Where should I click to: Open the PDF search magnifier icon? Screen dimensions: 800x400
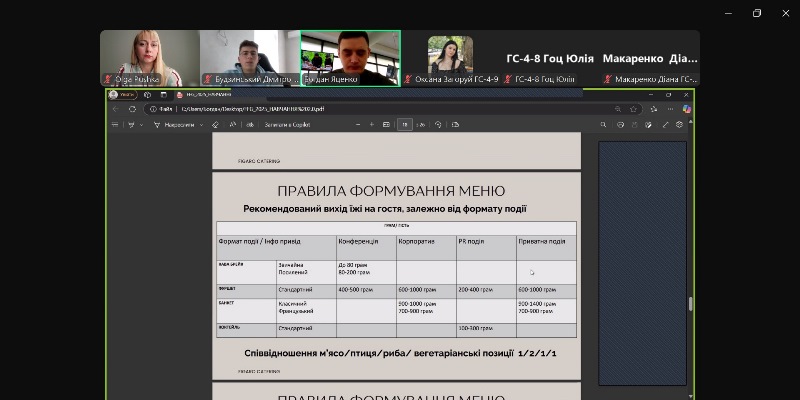point(603,124)
